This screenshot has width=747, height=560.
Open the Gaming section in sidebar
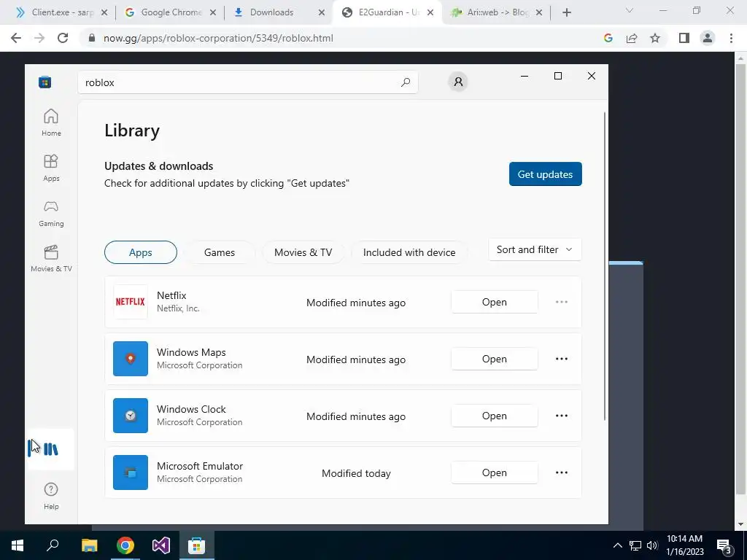pyautogui.click(x=51, y=214)
